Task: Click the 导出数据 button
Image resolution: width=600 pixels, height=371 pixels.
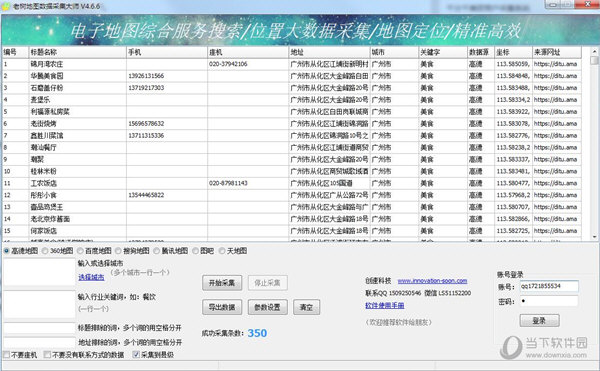Action: (222, 307)
